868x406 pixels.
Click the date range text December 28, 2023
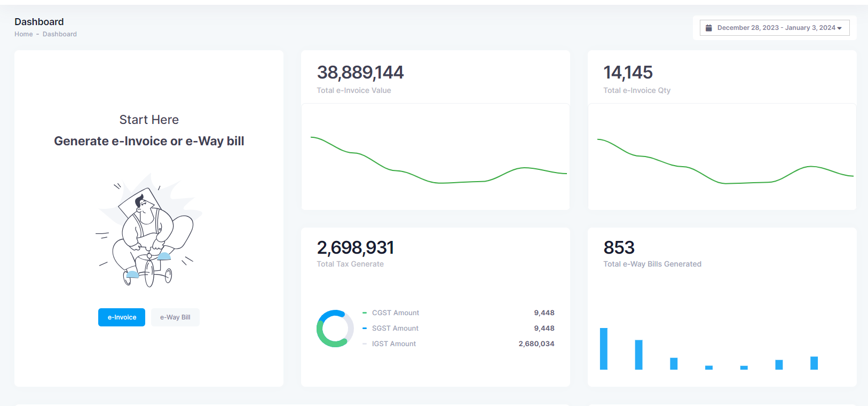pyautogui.click(x=747, y=28)
